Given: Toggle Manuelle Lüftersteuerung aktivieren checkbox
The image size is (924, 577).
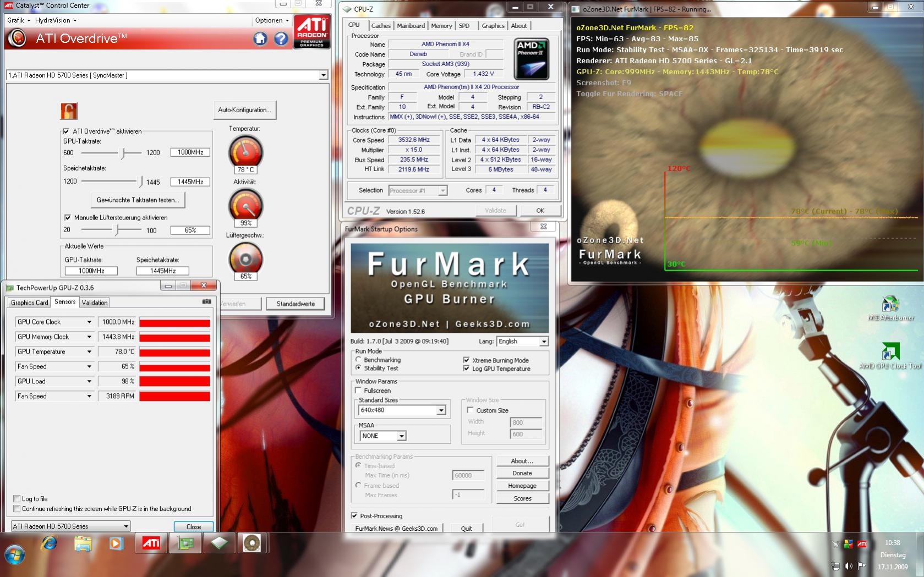Looking at the screenshot, I should pos(68,218).
